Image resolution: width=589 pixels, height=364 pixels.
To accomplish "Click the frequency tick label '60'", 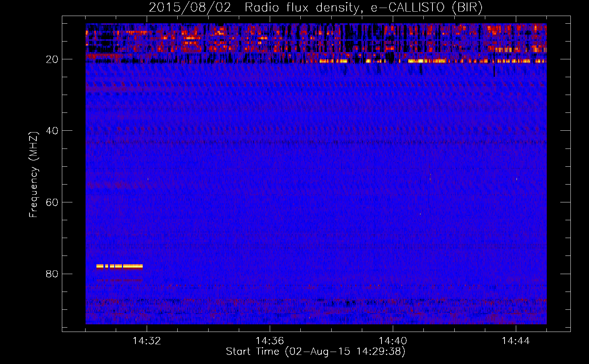I will pos(52,202).
